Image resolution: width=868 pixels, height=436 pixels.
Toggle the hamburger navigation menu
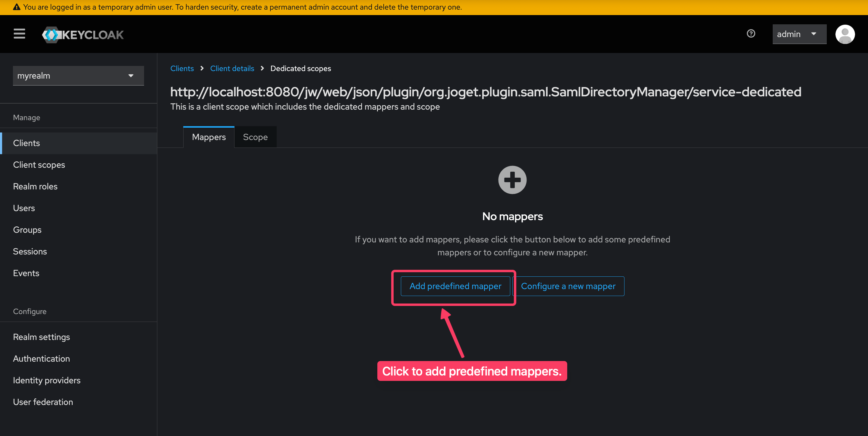pyautogui.click(x=19, y=34)
